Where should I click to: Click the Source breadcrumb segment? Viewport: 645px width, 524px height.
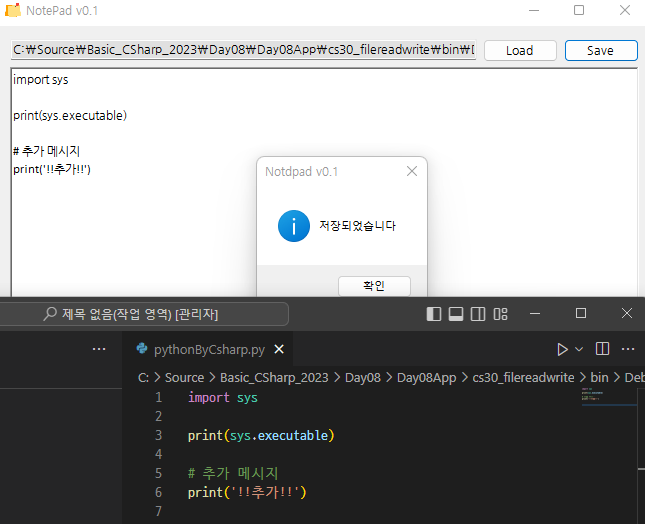point(184,378)
